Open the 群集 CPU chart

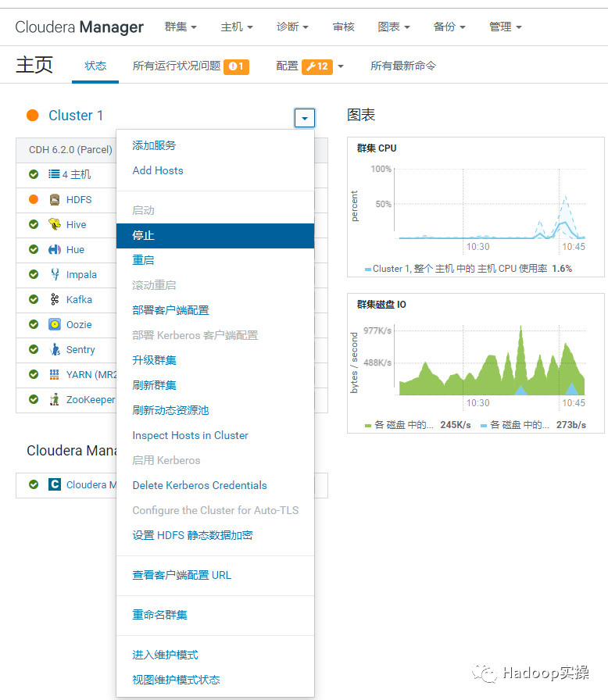click(x=476, y=208)
